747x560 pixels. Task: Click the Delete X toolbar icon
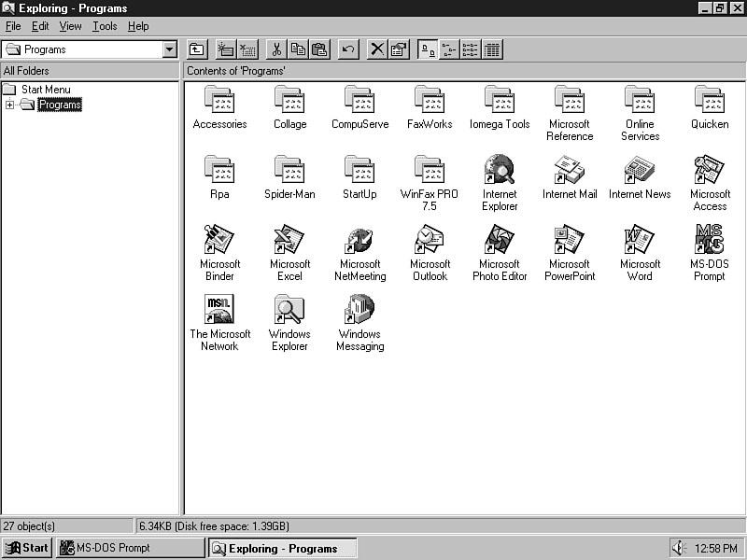[x=377, y=49]
